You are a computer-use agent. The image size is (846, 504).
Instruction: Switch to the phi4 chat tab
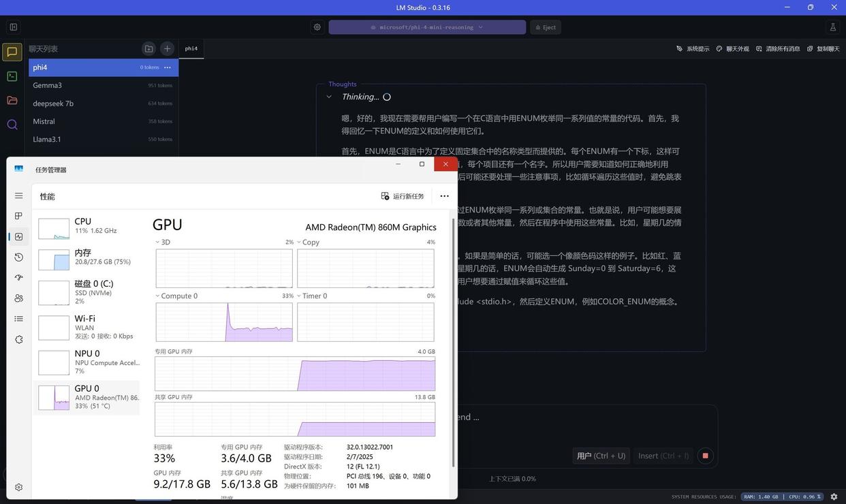point(191,48)
